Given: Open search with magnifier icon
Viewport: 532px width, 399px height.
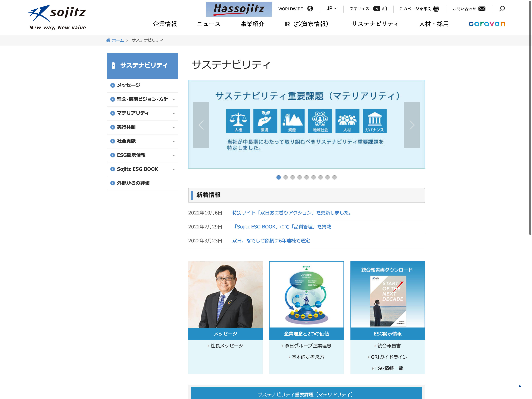Looking at the screenshot, I should pos(502,9).
